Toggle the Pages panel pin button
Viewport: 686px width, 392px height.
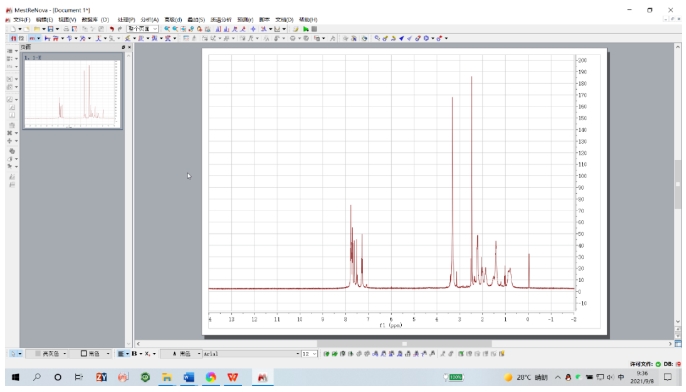pos(123,47)
